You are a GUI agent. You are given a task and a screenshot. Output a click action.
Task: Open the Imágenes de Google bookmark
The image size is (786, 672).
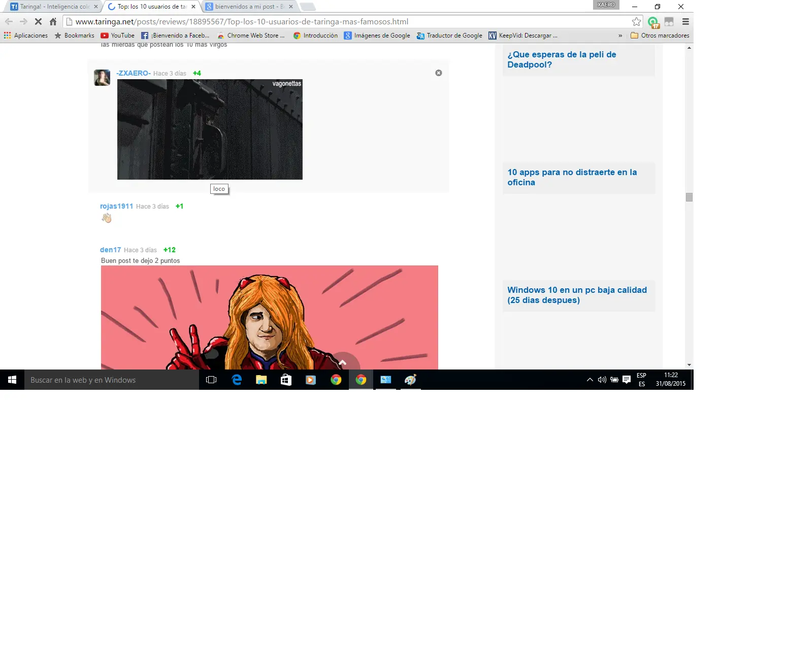377,36
